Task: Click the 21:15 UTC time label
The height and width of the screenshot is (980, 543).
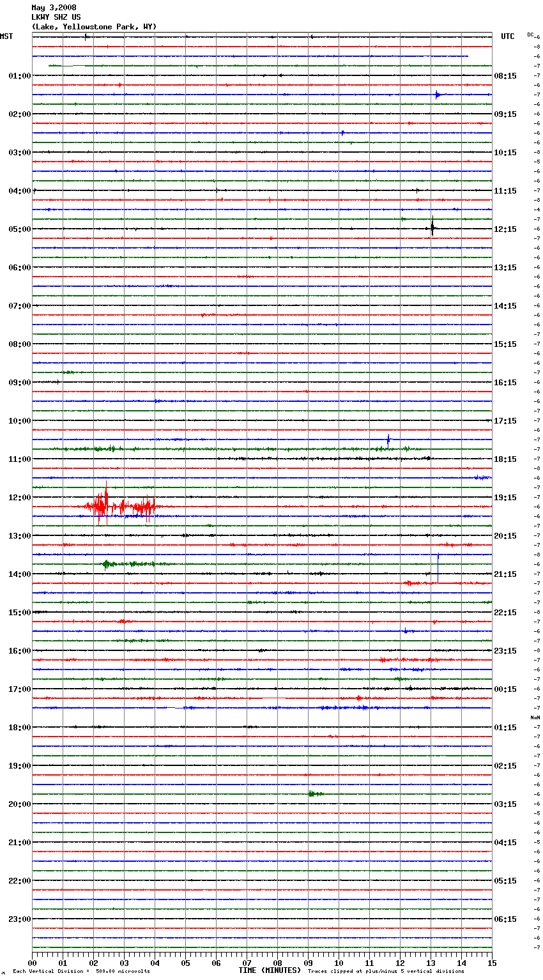Action: 505,574
